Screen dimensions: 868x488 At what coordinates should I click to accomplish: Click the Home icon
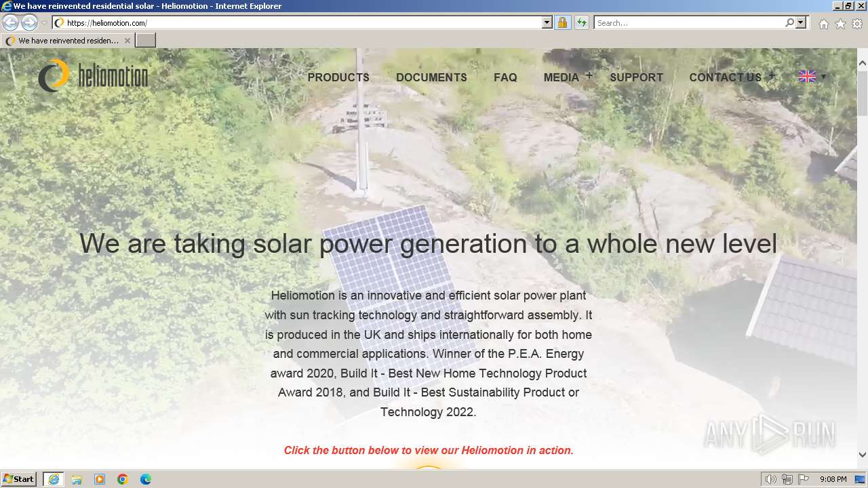[823, 24]
